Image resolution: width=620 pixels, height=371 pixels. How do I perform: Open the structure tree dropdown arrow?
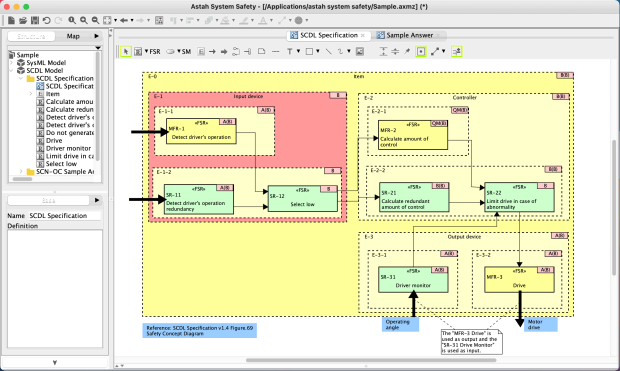click(x=98, y=48)
